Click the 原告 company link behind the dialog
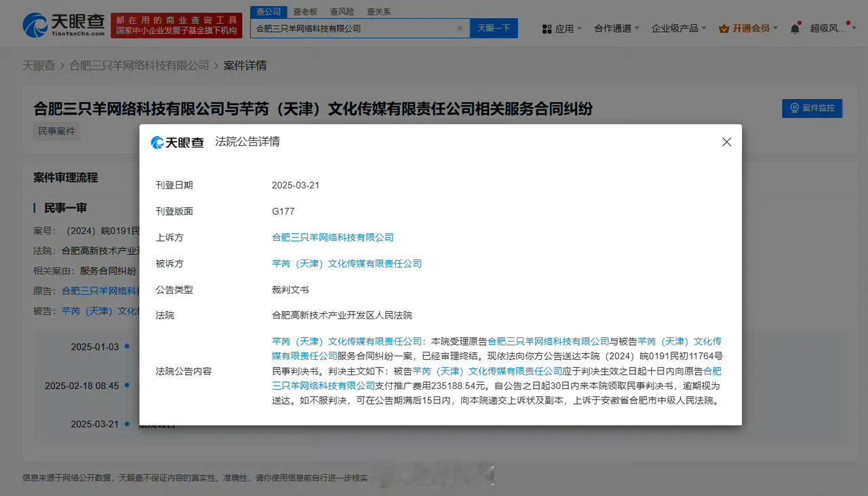Image resolution: width=868 pixels, height=496 pixels. [x=100, y=291]
